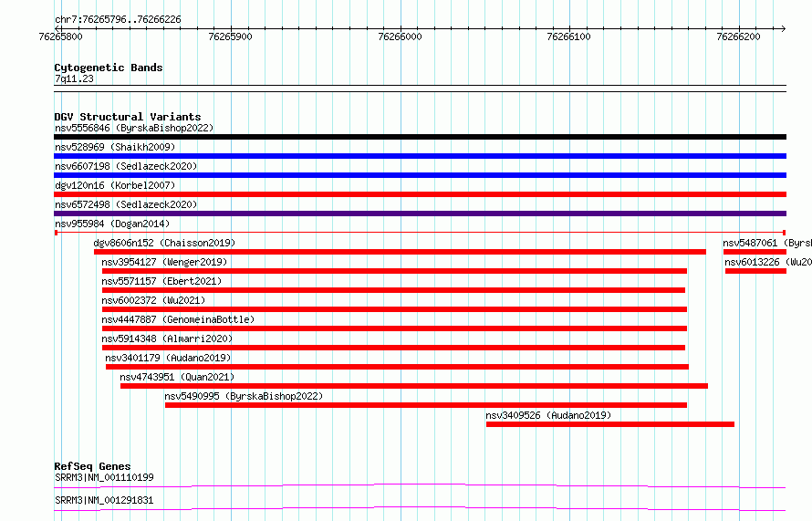Select the red dgv120n16 variant bar
This screenshot has height=521, width=812.
coord(420,194)
